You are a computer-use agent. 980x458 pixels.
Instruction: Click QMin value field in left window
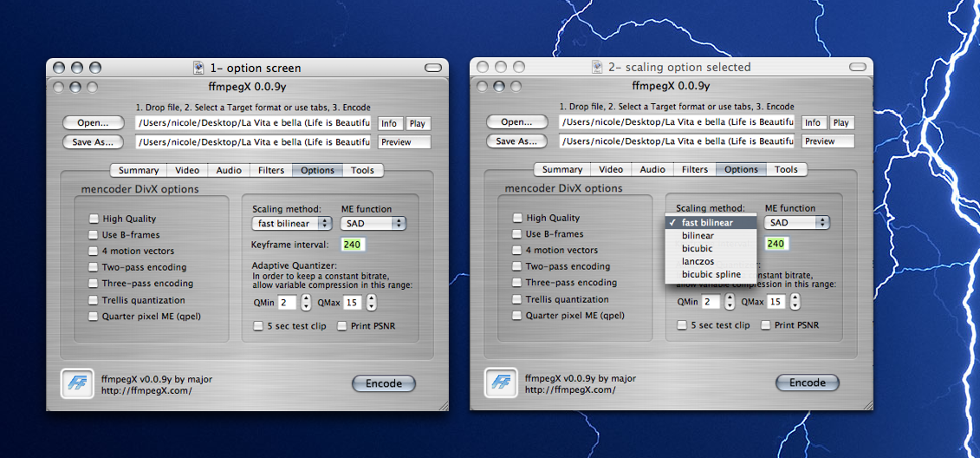click(x=287, y=303)
